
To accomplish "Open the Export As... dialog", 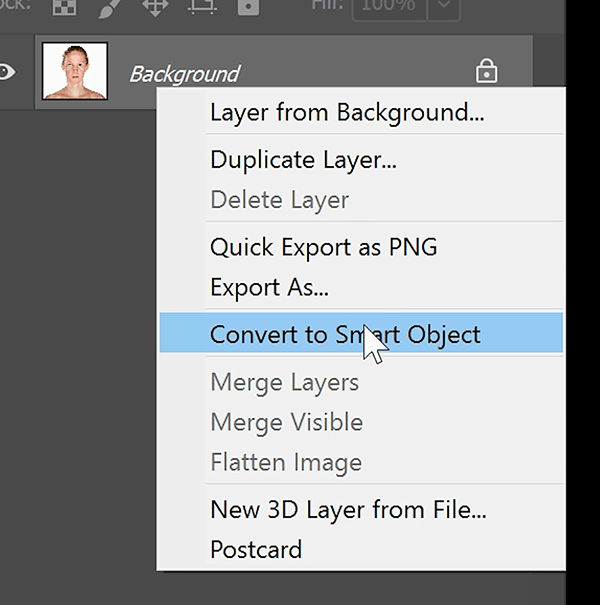I will [269, 288].
